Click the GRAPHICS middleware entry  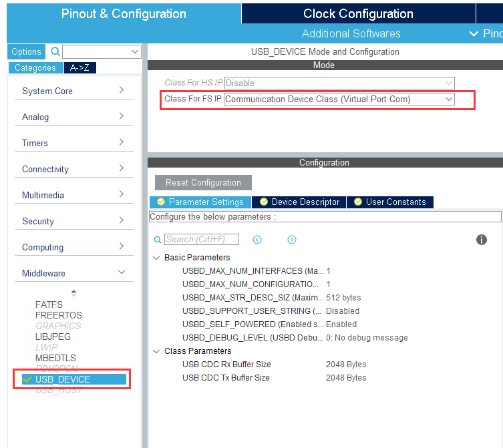point(58,326)
